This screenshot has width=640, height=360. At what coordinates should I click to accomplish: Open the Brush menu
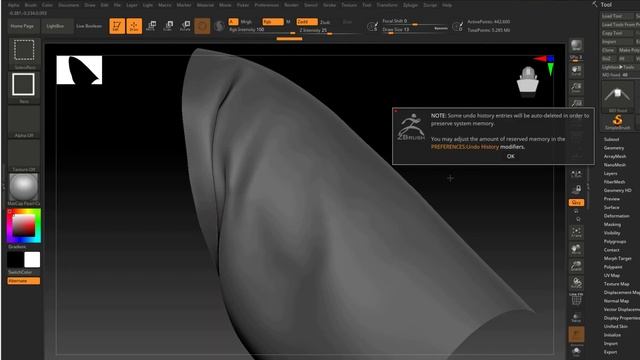click(x=31, y=5)
